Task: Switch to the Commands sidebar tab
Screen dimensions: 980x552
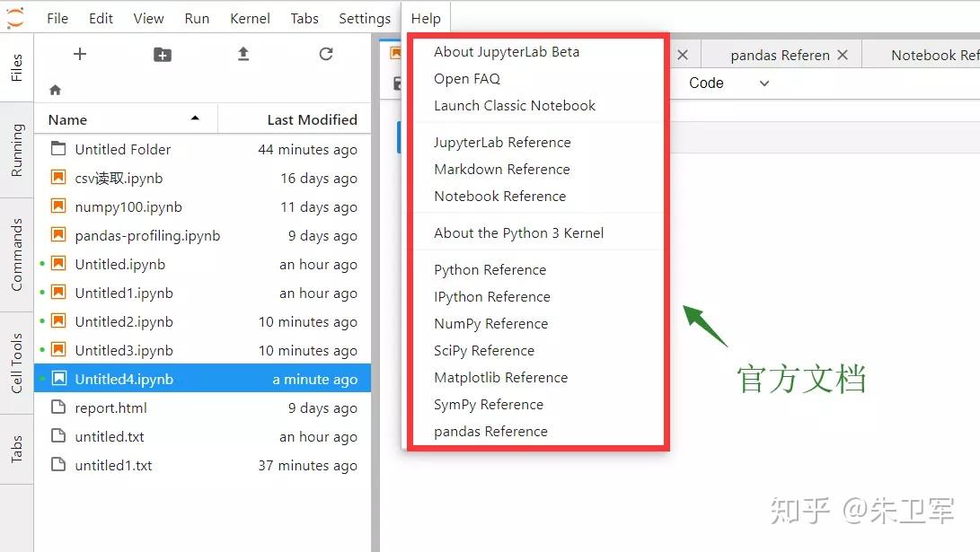Action: point(16,255)
